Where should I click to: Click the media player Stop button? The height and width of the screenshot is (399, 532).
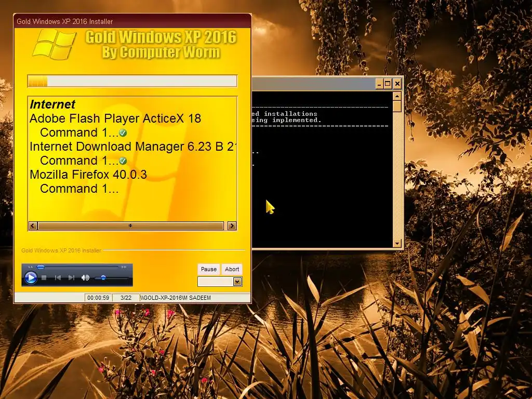point(44,278)
